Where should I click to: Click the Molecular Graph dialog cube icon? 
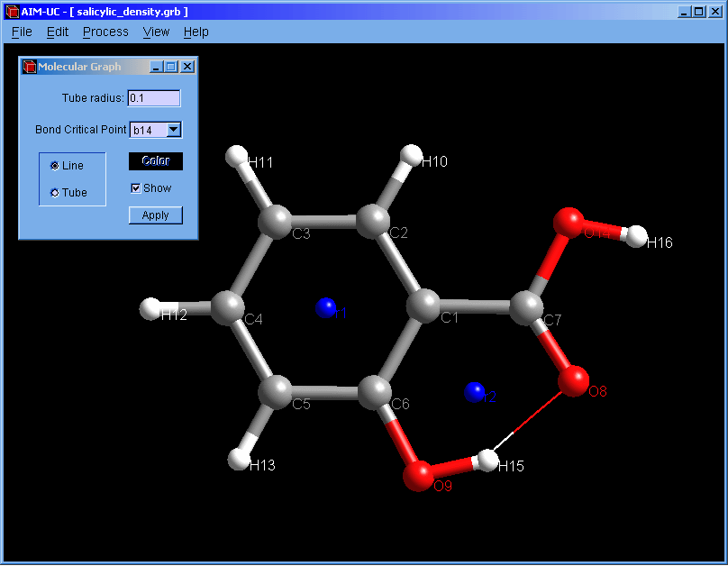point(29,67)
